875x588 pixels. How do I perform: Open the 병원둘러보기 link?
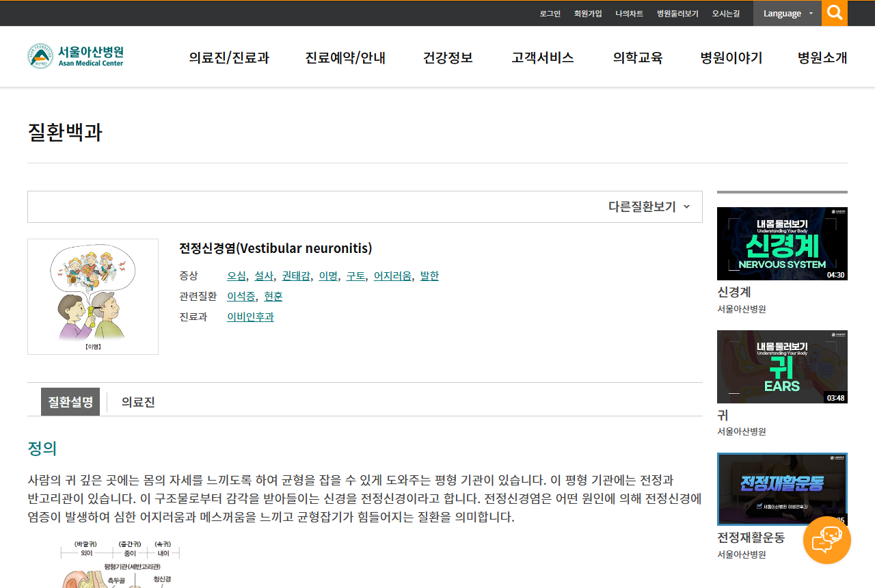tap(677, 14)
